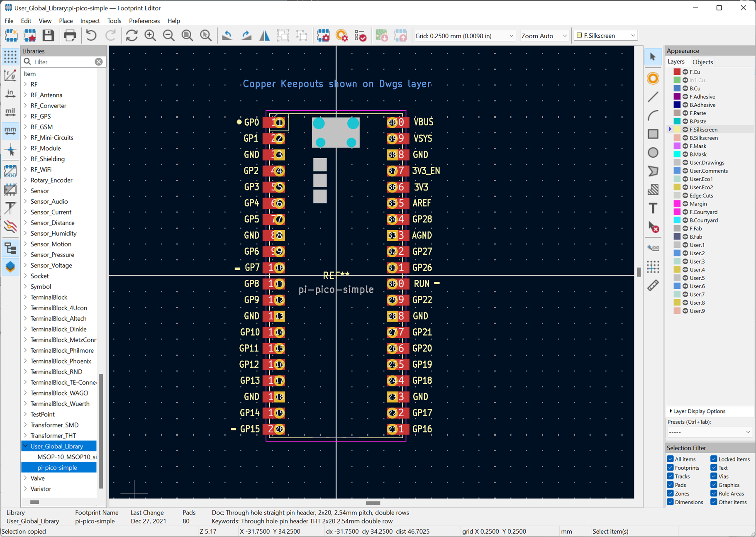Switch to the Objects tab
Screen dimensions: 756x537
(x=702, y=62)
